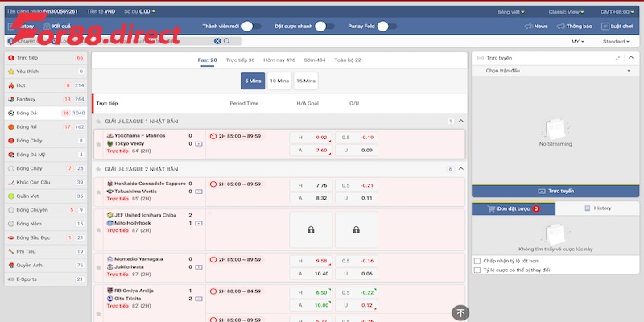Toggle the Thành viên mới switch

tap(251, 27)
